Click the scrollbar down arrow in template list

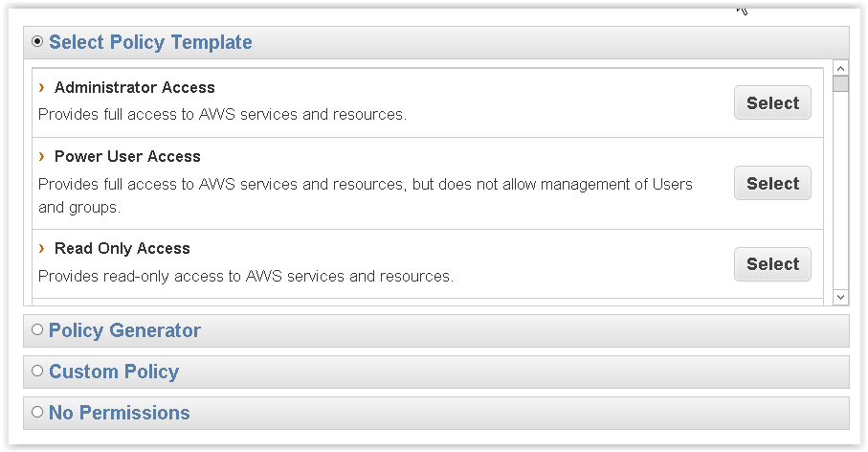pos(840,297)
